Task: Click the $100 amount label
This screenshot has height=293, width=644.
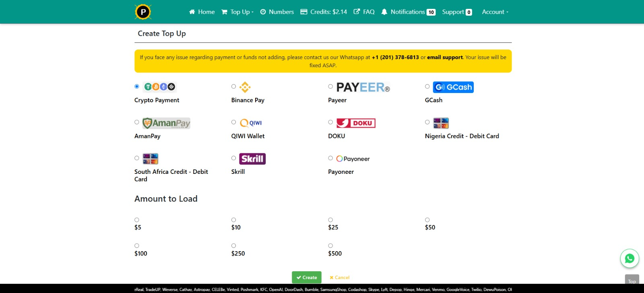Action: 140,254
